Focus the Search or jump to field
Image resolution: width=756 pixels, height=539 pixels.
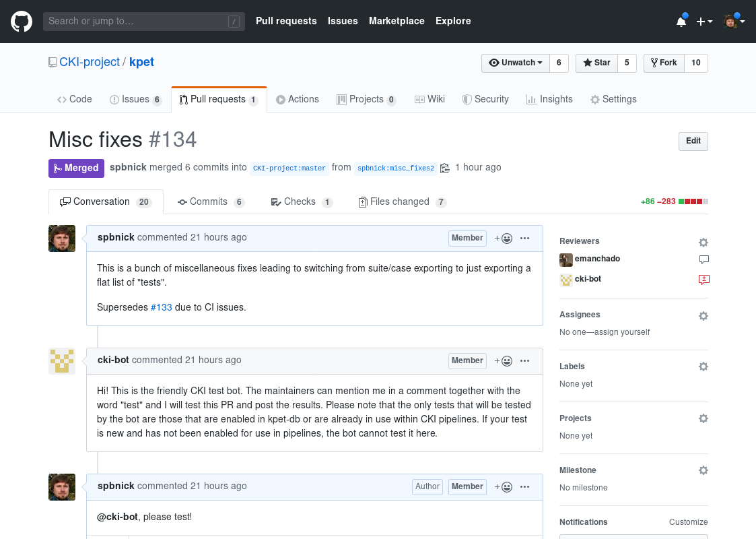click(x=143, y=22)
